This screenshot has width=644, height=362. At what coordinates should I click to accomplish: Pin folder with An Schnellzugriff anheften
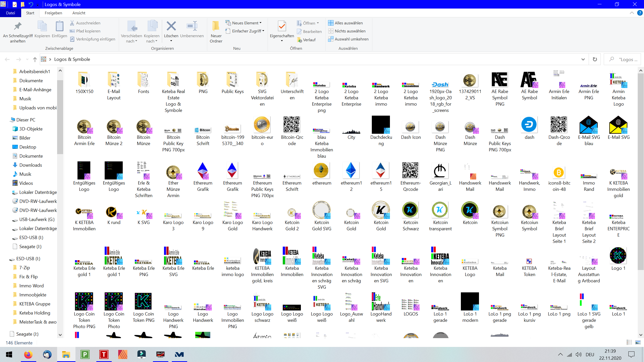pyautogui.click(x=18, y=32)
